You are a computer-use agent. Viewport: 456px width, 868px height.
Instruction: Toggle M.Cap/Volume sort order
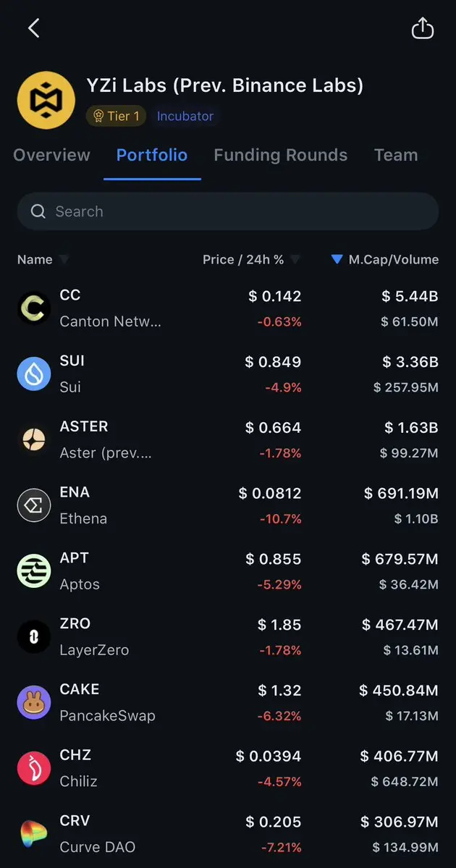point(384,259)
